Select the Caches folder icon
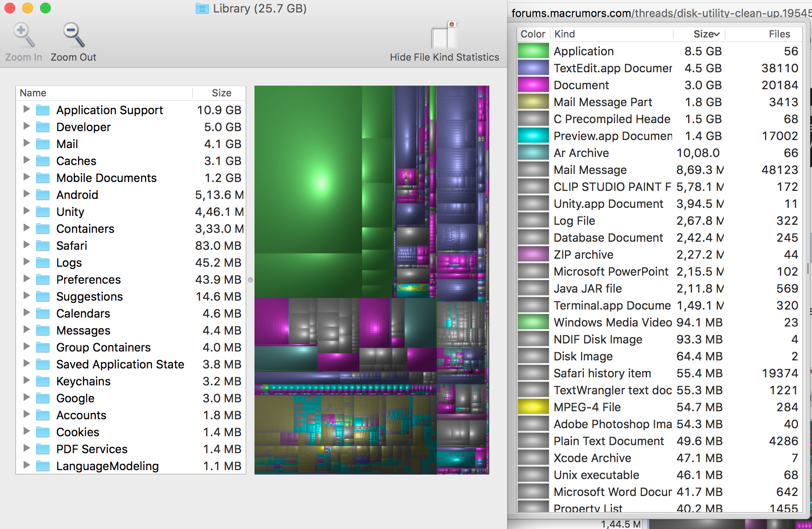The width and height of the screenshot is (812, 529). click(43, 161)
